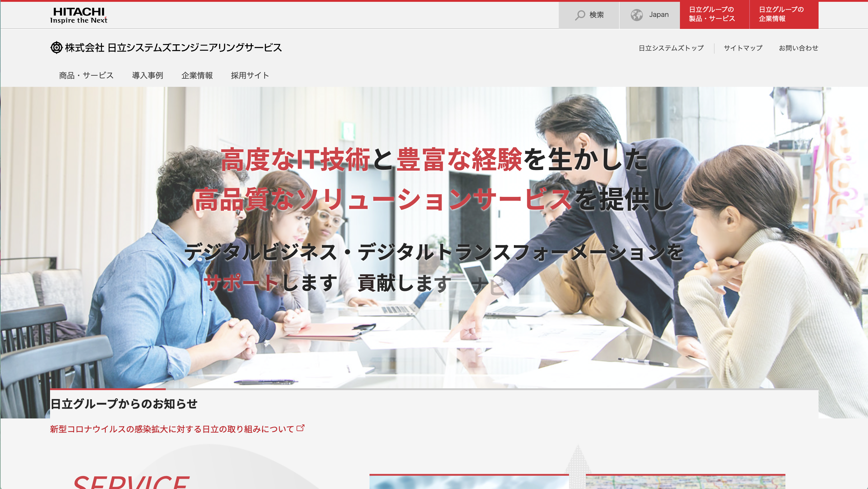
Task: Click the Hitachi Inspire the Next logo
Action: click(78, 15)
